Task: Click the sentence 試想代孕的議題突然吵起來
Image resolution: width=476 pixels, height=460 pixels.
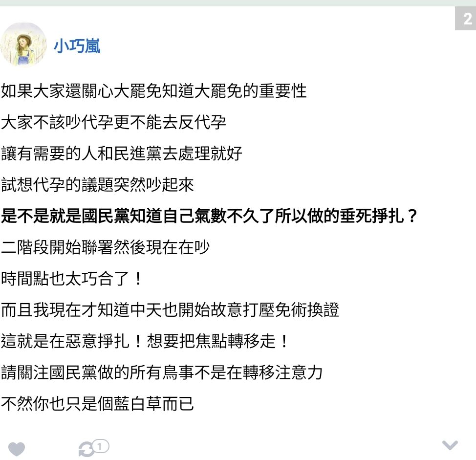Action: click(x=97, y=185)
